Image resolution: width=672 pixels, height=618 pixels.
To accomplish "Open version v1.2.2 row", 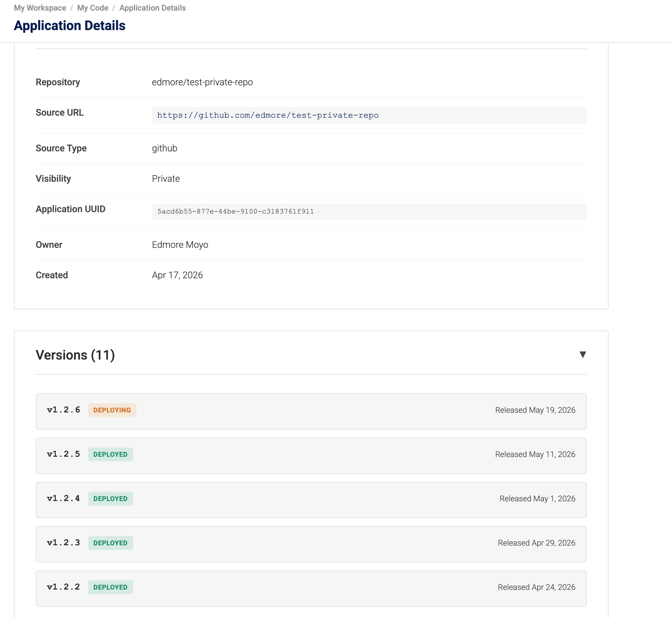I will pyautogui.click(x=311, y=589).
